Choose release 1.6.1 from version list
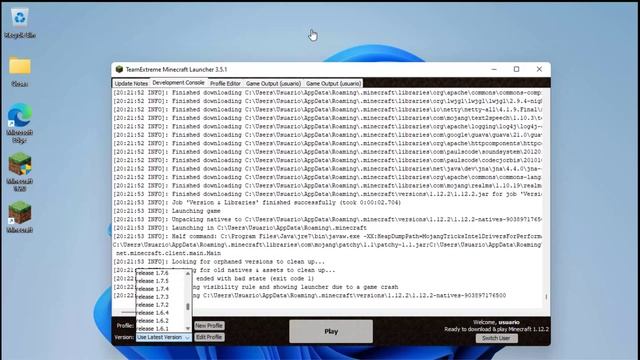640x360 pixels. [x=160, y=329]
